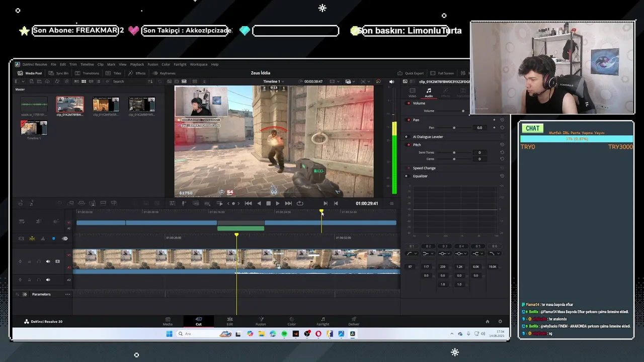Open the Playback menu
Image resolution: width=644 pixels, height=362 pixels.
(x=137, y=64)
